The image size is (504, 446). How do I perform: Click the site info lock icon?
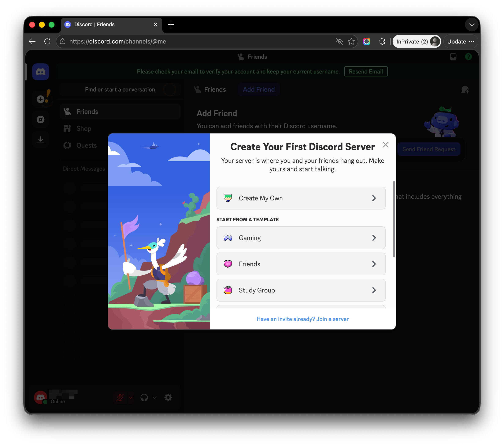click(x=63, y=41)
